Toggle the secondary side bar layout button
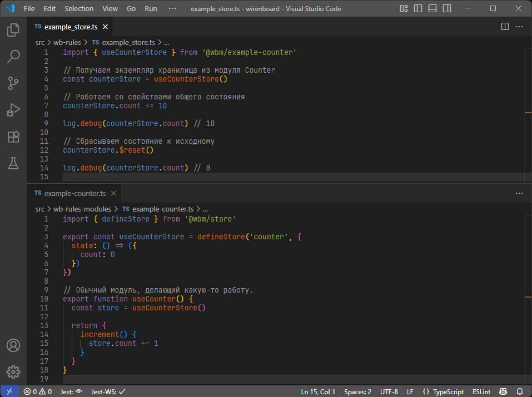This screenshot has height=397, width=532. 446,9
